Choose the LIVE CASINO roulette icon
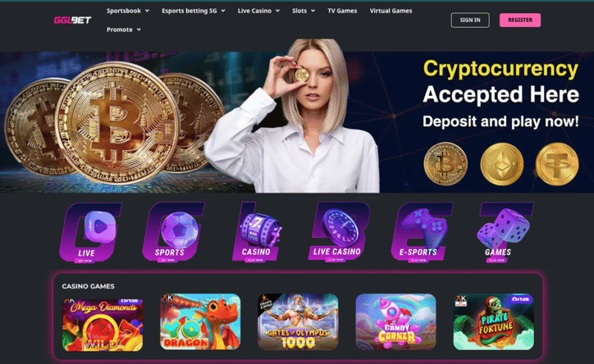 pyautogui.click(x=338, y=232)
